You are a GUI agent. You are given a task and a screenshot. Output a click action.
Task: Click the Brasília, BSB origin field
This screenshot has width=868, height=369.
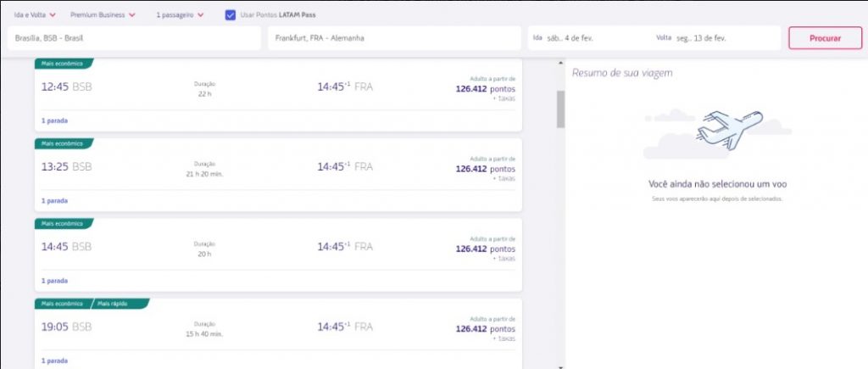coord(134,38)
